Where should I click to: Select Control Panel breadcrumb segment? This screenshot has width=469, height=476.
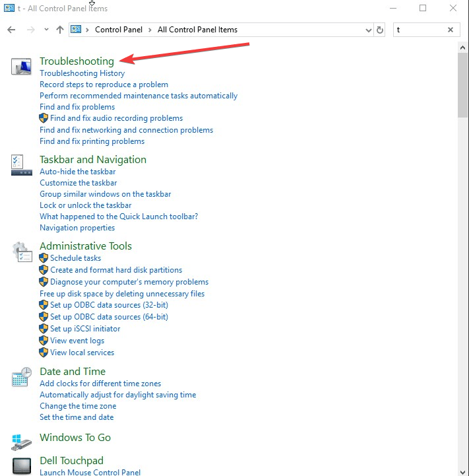(117, 30)
